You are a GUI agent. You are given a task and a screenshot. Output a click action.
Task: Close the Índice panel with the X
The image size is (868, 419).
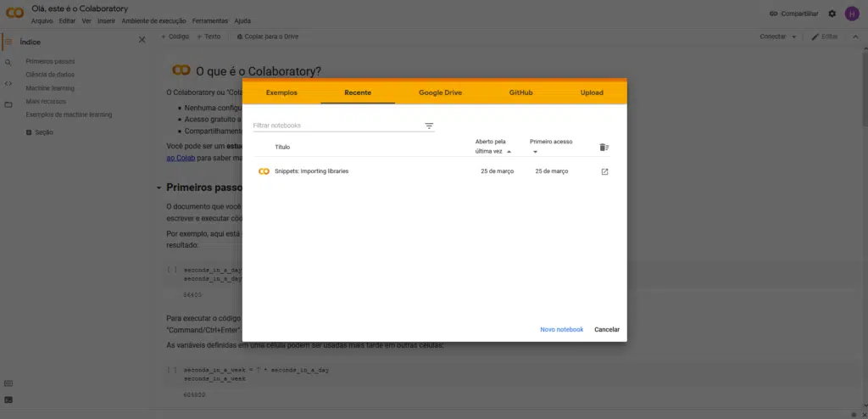click(142, 40)
